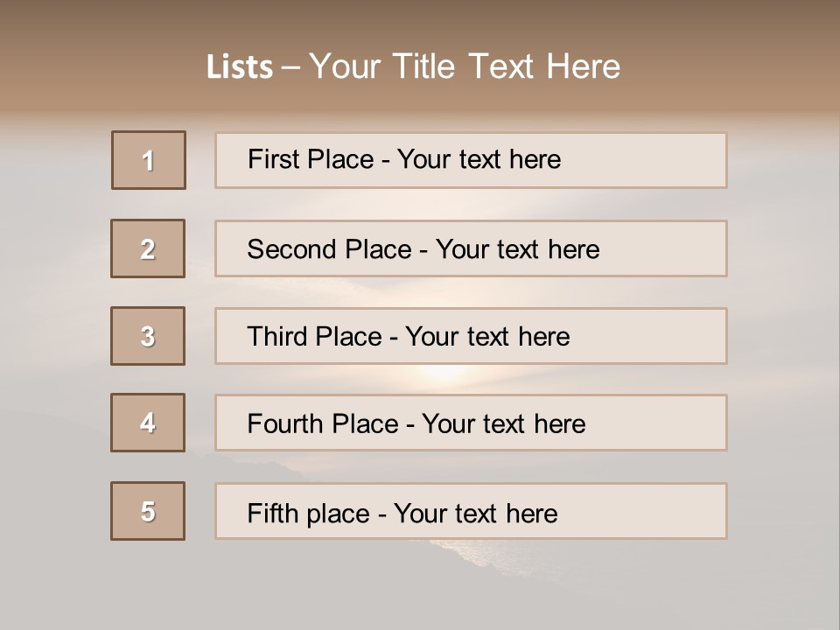Select the number 2 box
The width and height of the screenshot is (840, 630).
(148, 248)
